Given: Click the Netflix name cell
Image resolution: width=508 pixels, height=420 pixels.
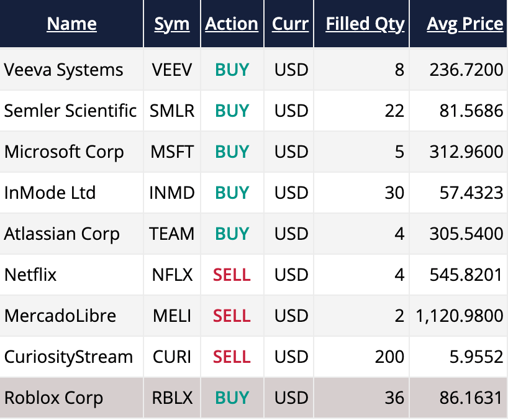Looking at the screenshot, I should pos(30,275).
